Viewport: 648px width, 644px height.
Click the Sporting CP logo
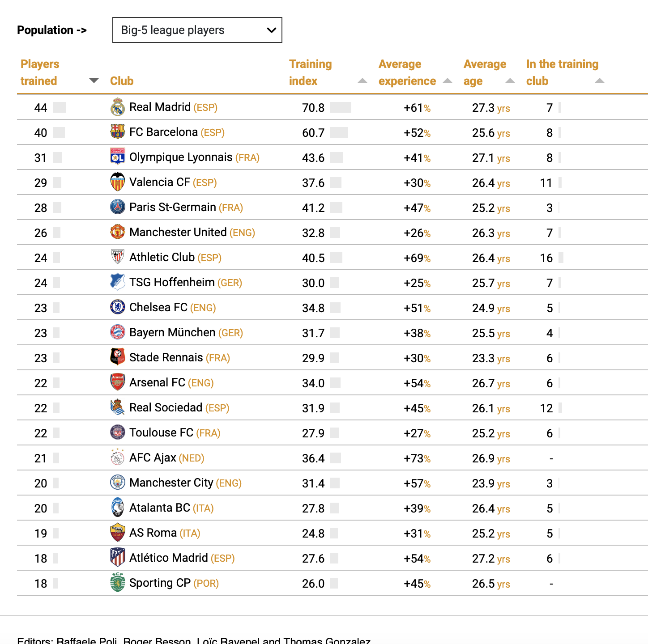(118, 583)
